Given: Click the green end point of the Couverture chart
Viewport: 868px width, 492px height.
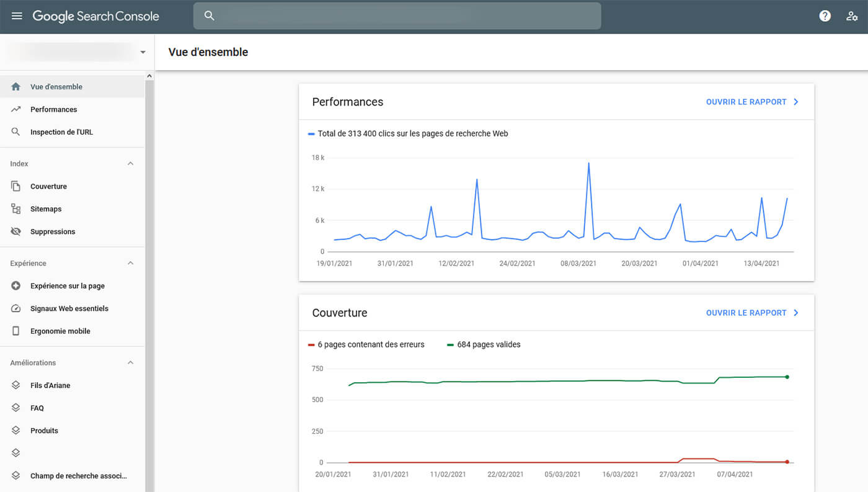Looking at the screenshot, I should click(x=787, y=377).
